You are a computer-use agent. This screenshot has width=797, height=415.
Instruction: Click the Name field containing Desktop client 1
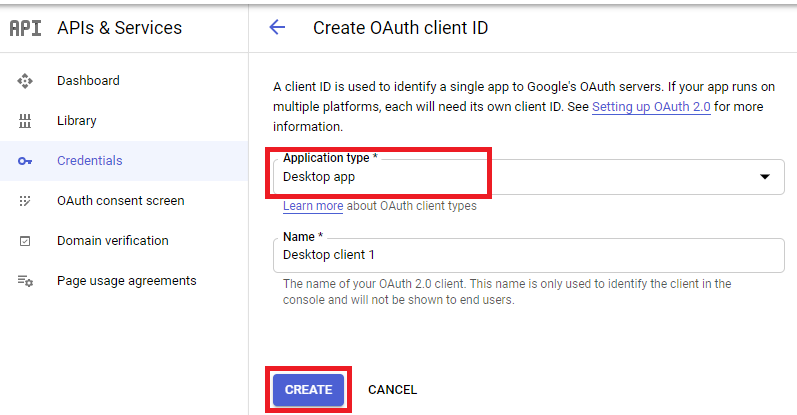pyautogui.click(x=528, y=255)
